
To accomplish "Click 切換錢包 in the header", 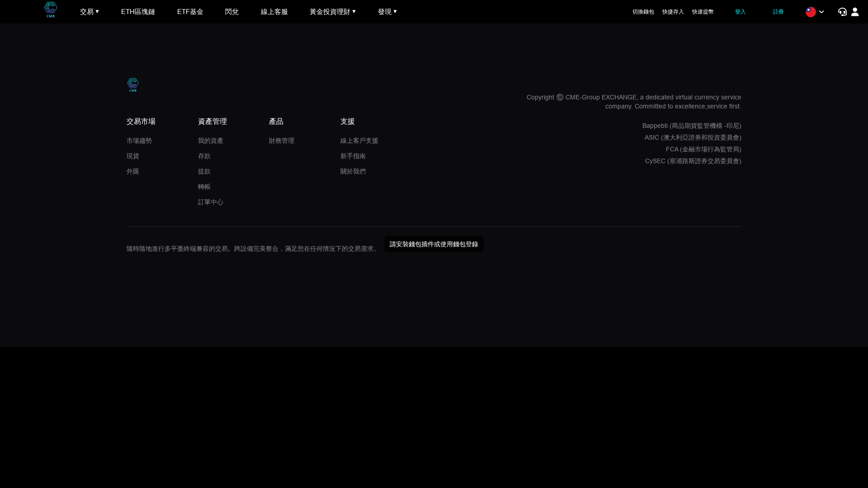I will (x=643, y=12).
